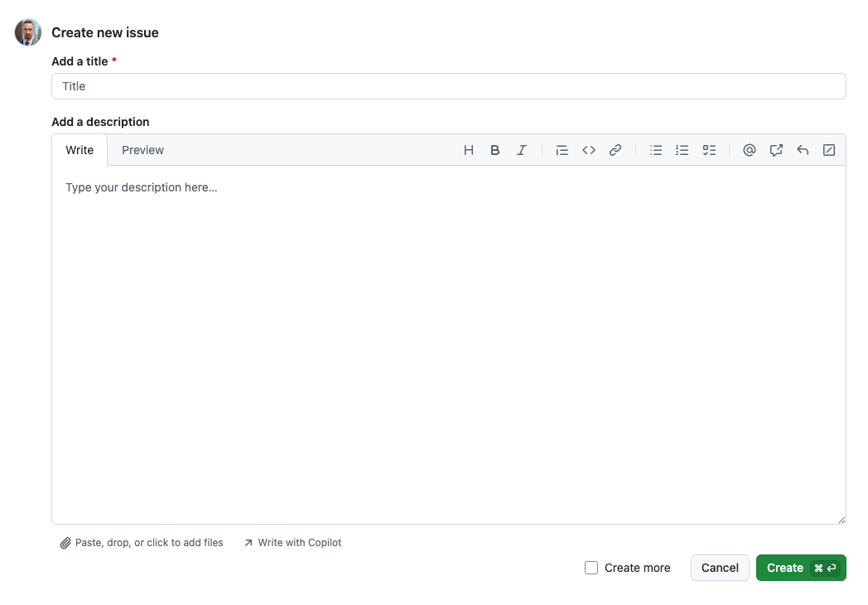The width and height of the screenshot is (868, 605).
Task: Toggle bold formatting in the toolbar
Action: [495, 150]
